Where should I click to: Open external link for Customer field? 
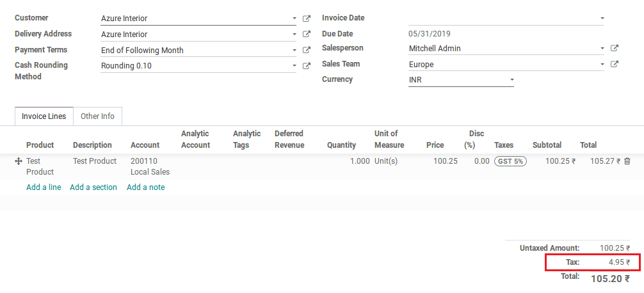tap(306, 19)
